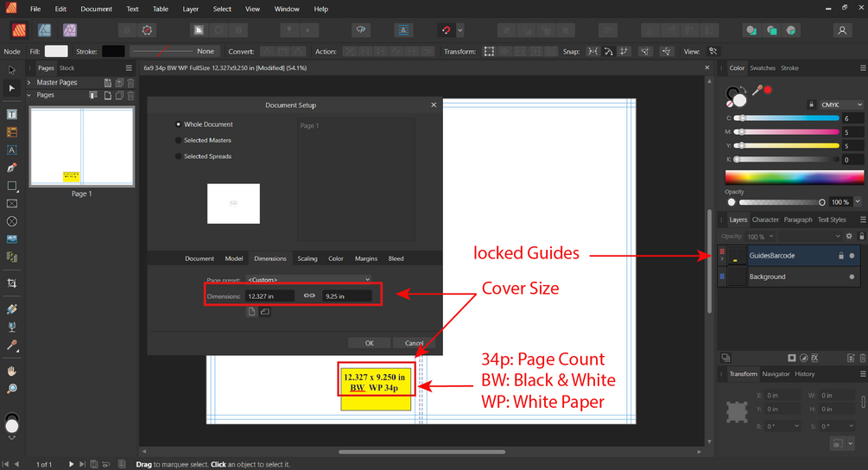Select the Crop tool
The width and height of the screenshot is (868, 470).
(11, 283)
